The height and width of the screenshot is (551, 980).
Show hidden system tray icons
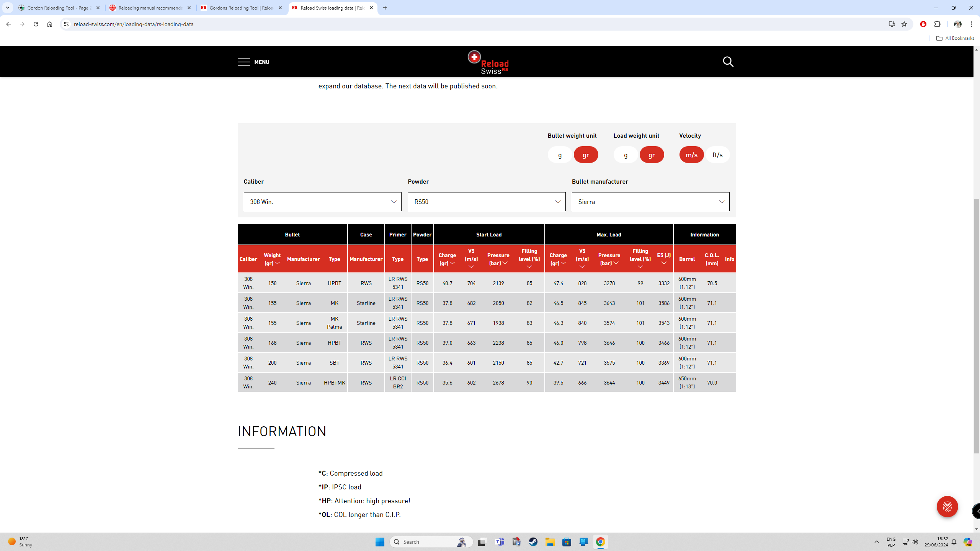tap(877, 542)
